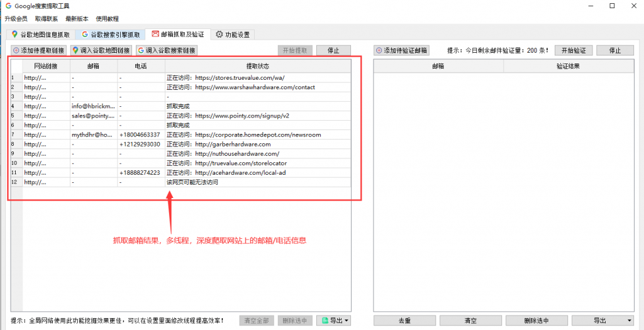
Task: Select the 邮箱抓取及验证 tab
Action: point(178,34)
